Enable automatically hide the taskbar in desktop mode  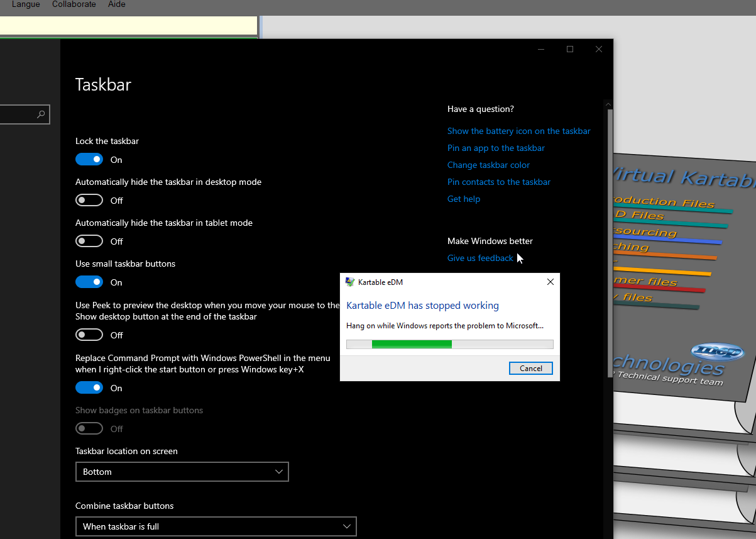click(89, 200)
